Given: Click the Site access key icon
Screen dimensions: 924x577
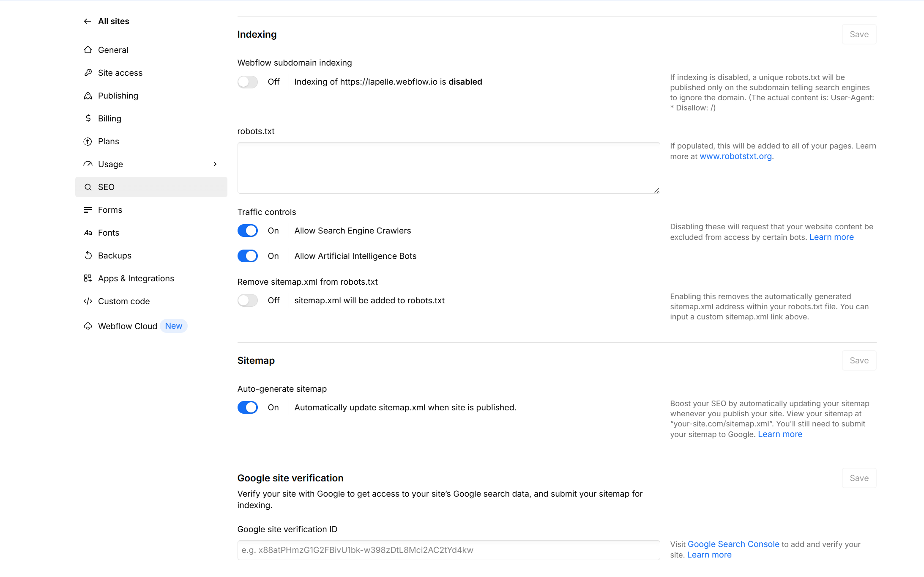Looking at the screenshot, I should pos(88,73).
